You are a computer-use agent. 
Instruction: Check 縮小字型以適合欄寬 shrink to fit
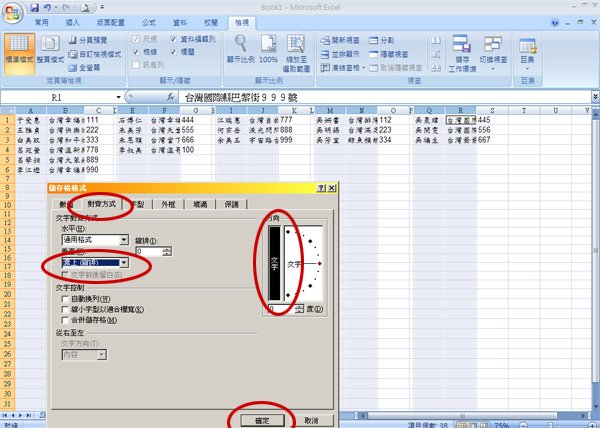click(65, 309)
